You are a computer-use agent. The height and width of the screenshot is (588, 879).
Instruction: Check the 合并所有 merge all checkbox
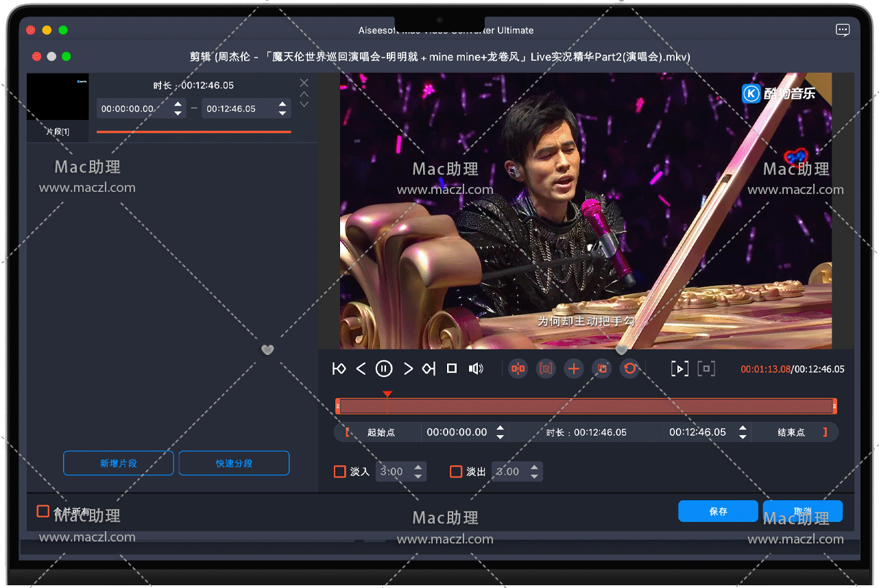click(x=43, y=511)
